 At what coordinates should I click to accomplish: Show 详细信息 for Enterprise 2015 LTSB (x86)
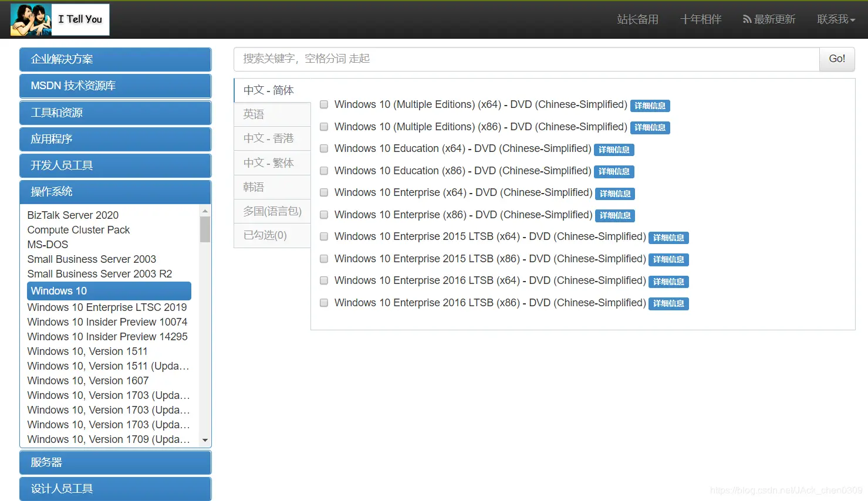tap(668, 259)
